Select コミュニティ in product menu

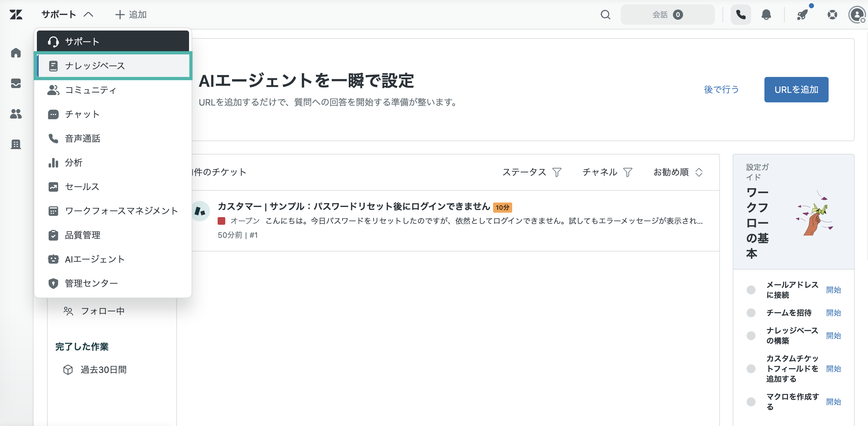tap(113, 90)
